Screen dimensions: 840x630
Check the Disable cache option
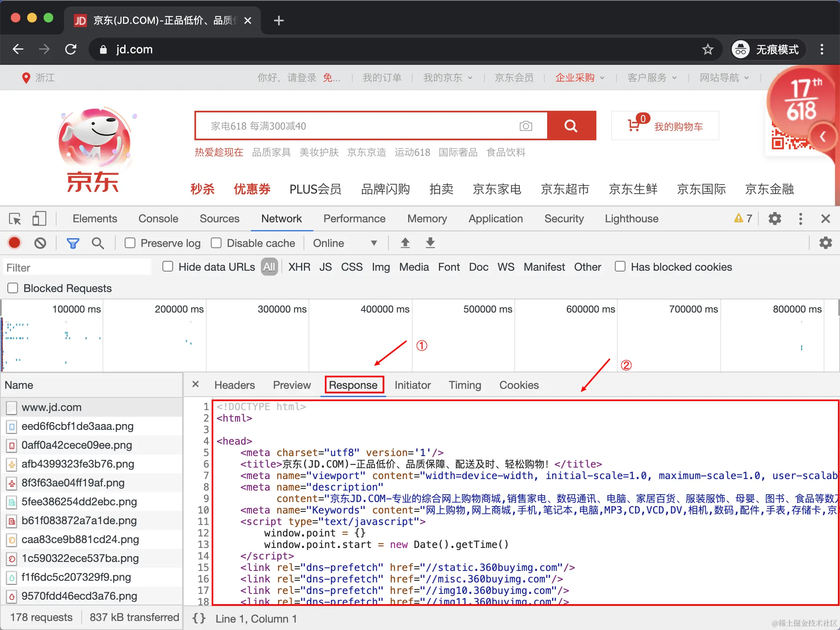pyautogui.click(x=217, y=243)
